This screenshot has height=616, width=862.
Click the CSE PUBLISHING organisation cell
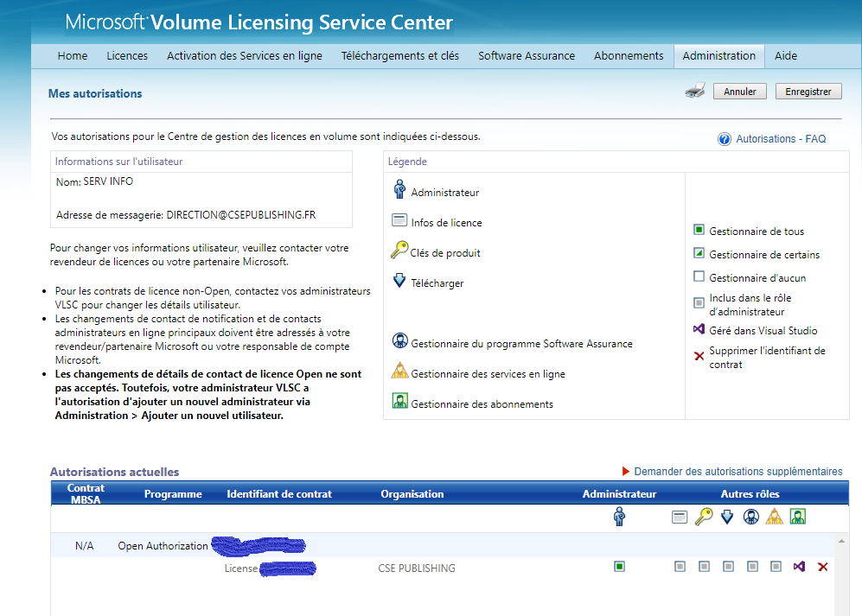(x=417, y=568)
